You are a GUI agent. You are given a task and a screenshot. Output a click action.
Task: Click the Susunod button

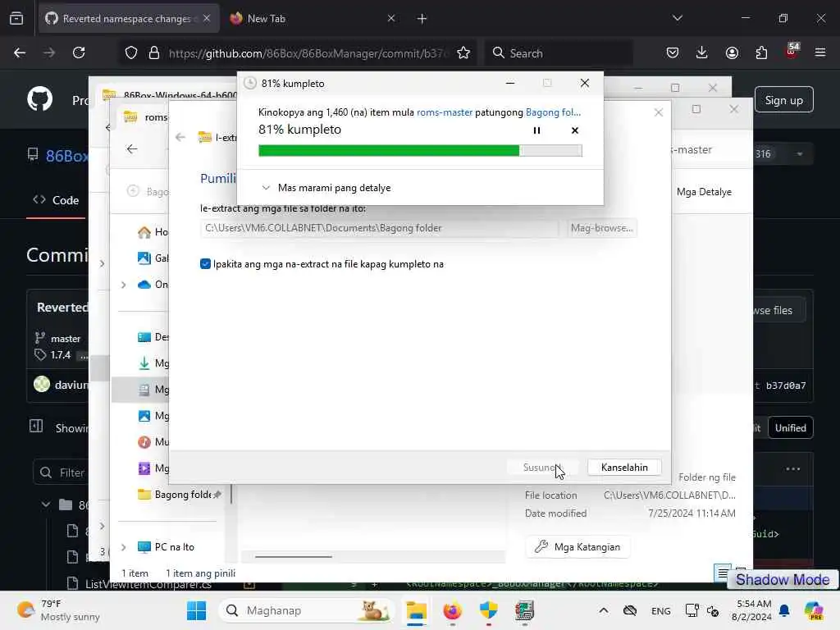click(543, 468)
